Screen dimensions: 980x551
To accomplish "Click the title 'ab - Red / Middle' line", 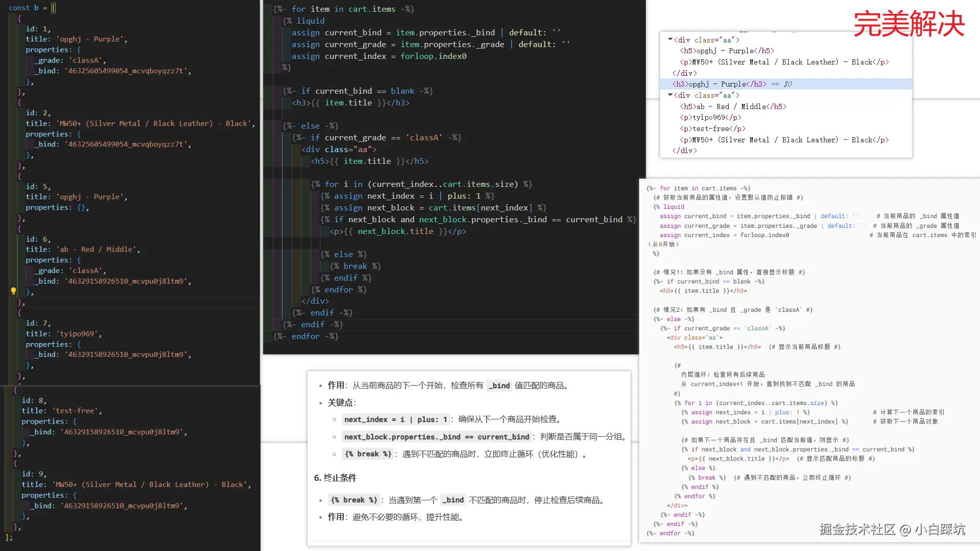I will (83, 249).
